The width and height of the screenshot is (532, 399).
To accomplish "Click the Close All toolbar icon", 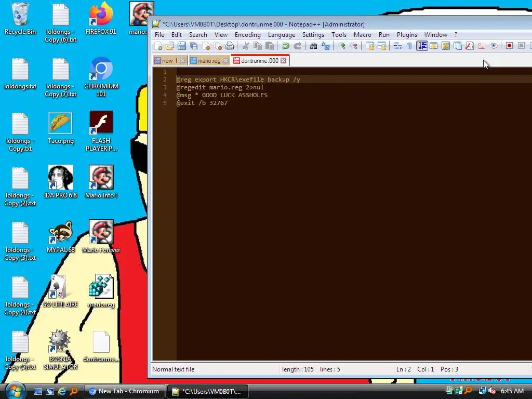I will 218,46.
